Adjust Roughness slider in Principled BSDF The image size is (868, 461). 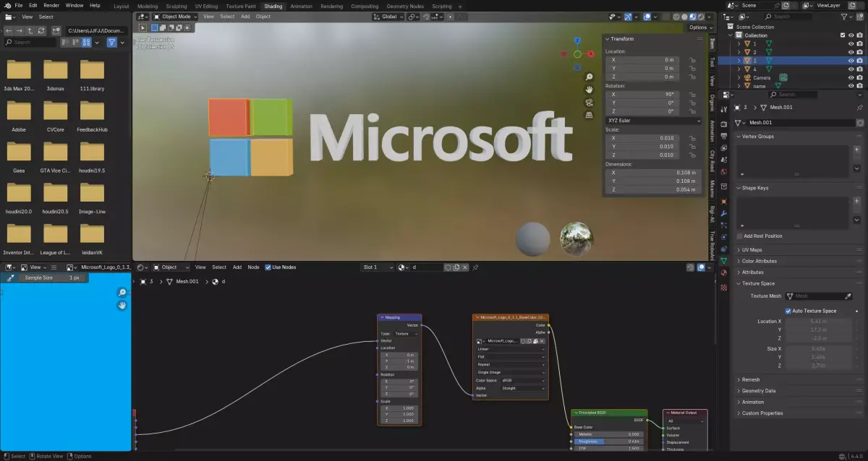point(608,441)
